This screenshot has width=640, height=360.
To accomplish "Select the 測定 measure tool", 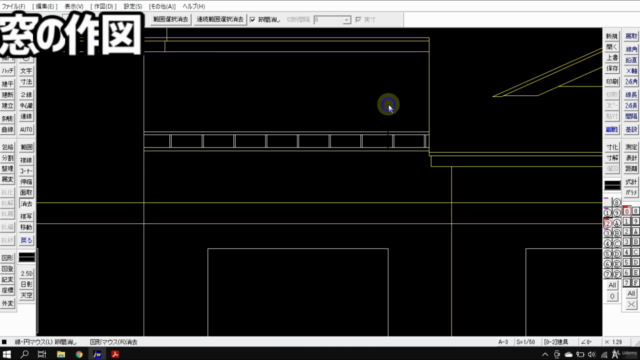I will pos(631,147).
